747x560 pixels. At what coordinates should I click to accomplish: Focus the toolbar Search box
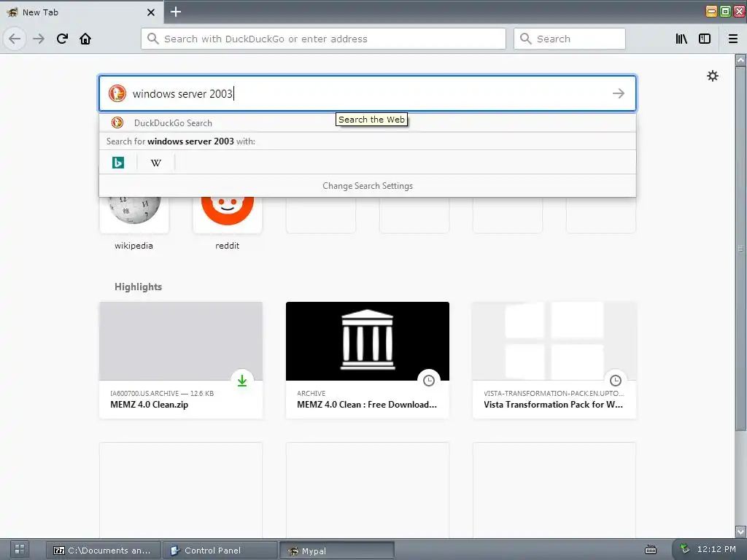pos(569,39)
